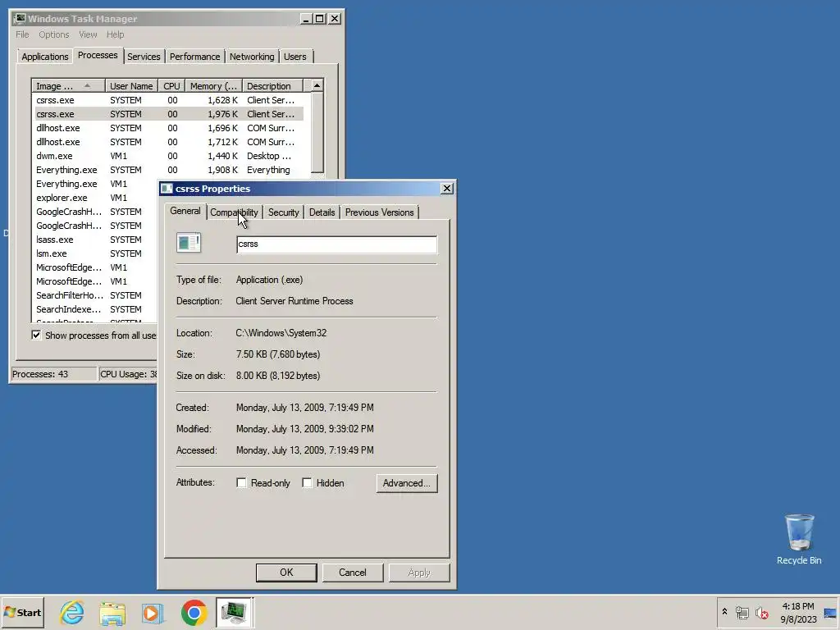
Task: Click the Show desktop icon in tray
Action: pyautogui.click(x=830, y=613)
